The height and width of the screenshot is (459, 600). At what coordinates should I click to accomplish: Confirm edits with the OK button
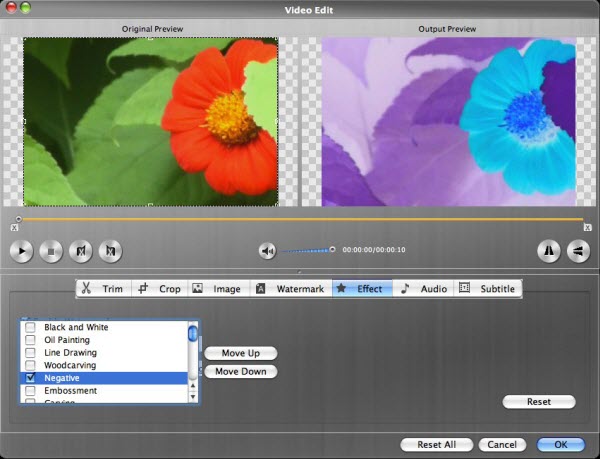coord(561,444)
